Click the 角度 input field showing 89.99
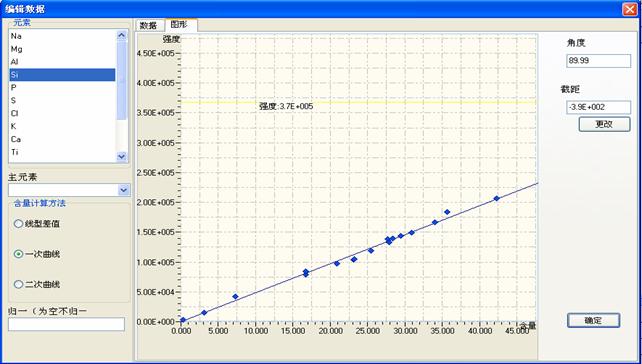 [x=599, y=61]
